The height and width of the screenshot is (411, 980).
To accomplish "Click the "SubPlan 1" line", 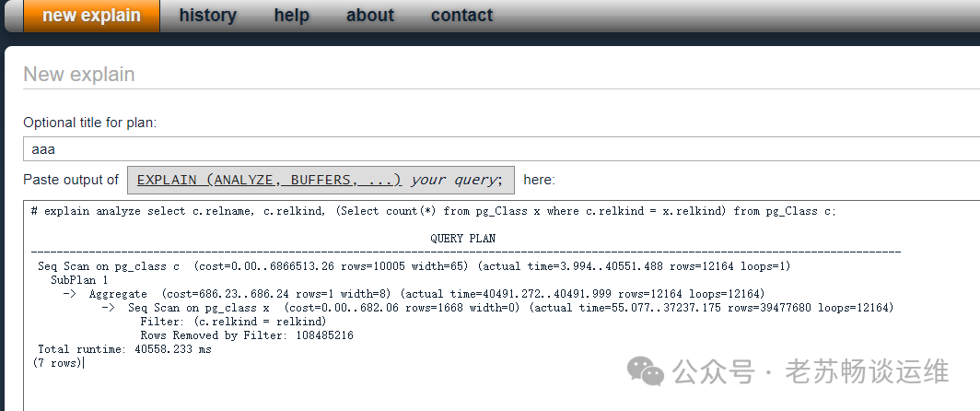I will (79, 280).
